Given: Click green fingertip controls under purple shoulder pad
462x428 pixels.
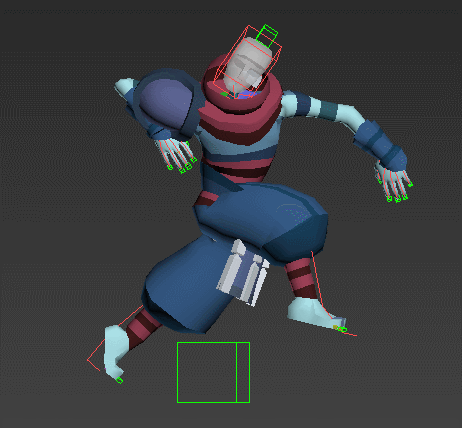Looking at the screenshot, I should point(183,166).
